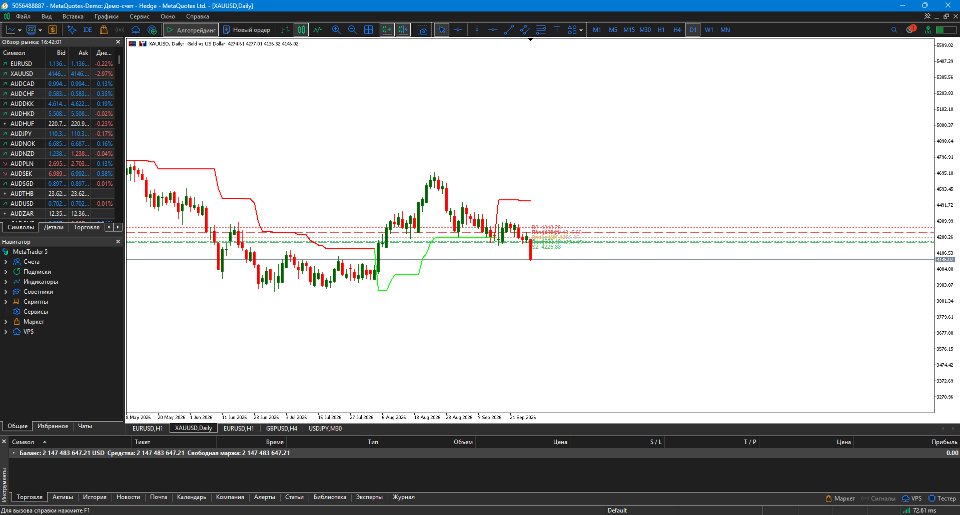The height and width of the screenshot is (515, 960).
Task: Click the zoom out magnifier icon
Action: 352,29
